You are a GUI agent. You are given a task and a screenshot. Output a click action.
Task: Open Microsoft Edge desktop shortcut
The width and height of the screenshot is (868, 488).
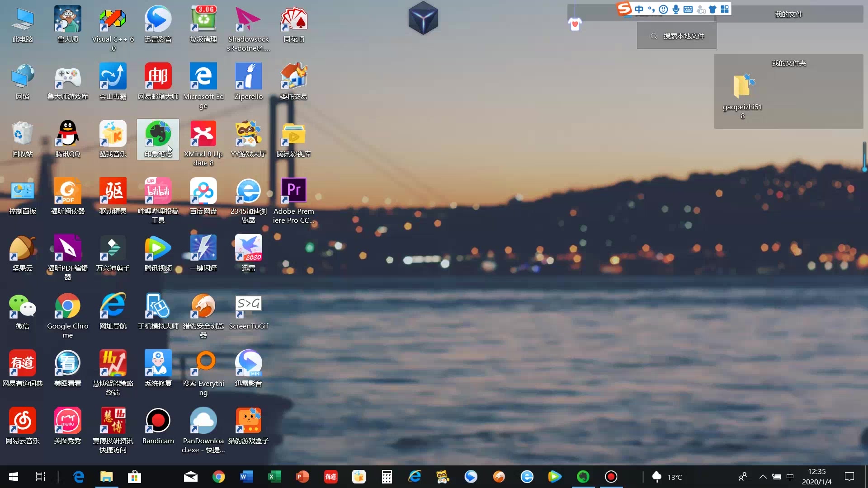click(203, 86)
